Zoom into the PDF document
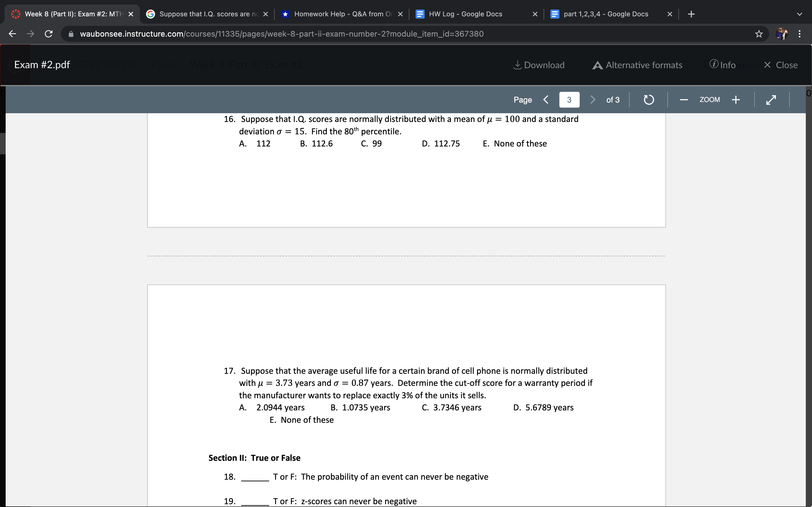 736,99
